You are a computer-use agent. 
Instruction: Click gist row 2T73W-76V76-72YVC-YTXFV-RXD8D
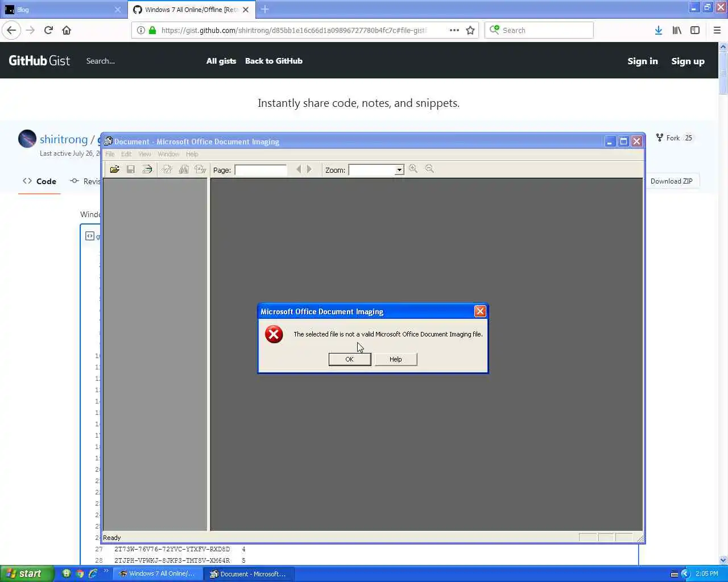[172, 549]
